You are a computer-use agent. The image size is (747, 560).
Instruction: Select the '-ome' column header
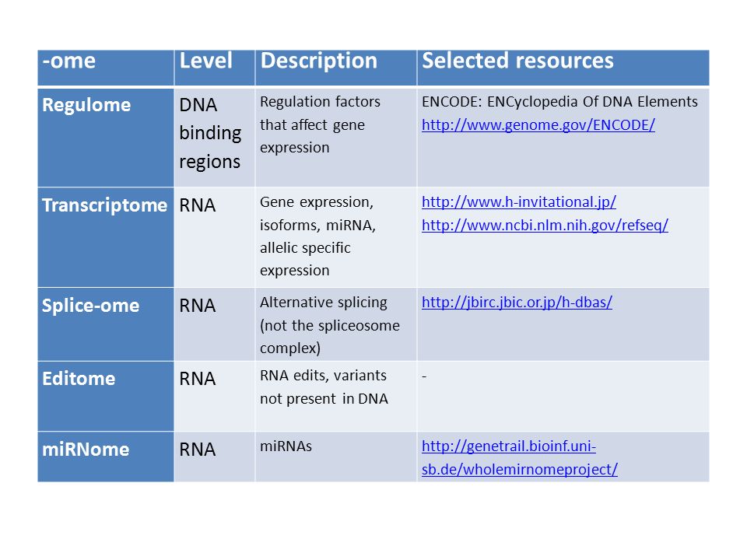[106, 67]
